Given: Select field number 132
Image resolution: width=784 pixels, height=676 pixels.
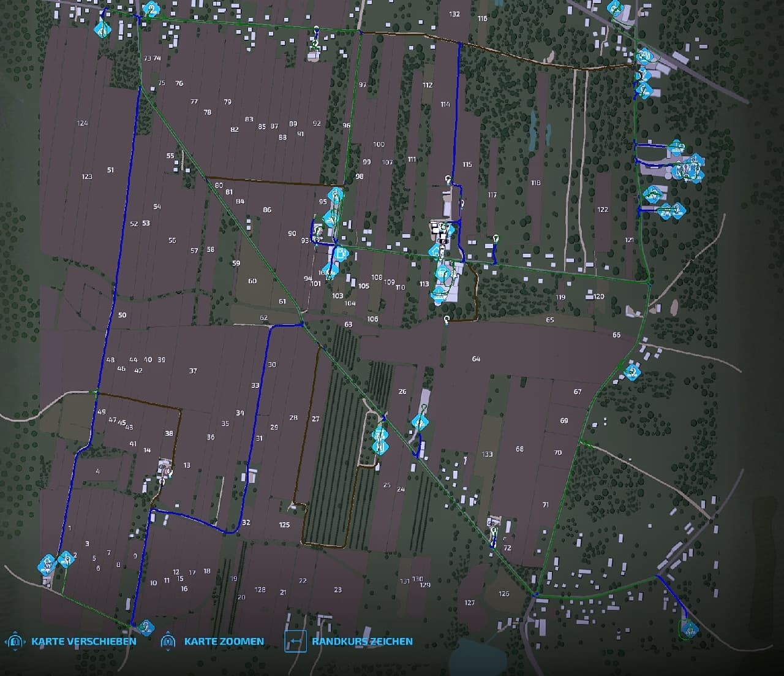Looking at the screenshot, I should [454, 14].
